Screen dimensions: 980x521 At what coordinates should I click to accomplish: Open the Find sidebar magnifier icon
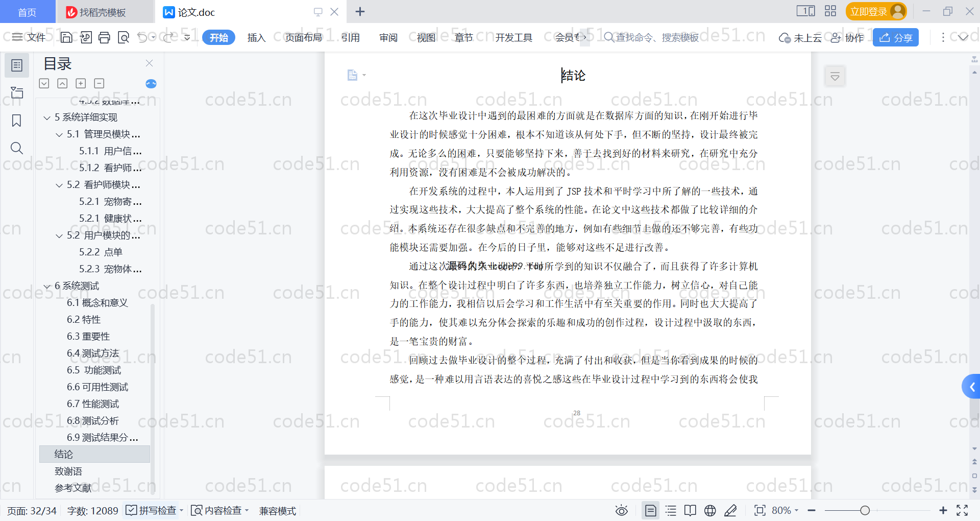(x=17, y=148)
